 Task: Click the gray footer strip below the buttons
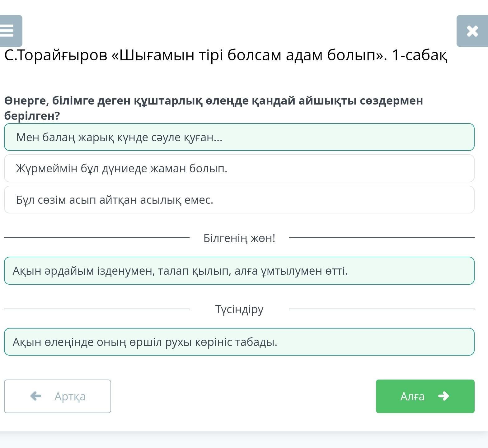[244, 440]
